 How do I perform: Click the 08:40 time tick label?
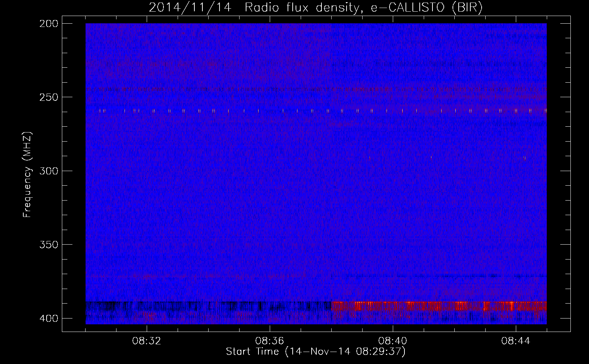point(393,341)
